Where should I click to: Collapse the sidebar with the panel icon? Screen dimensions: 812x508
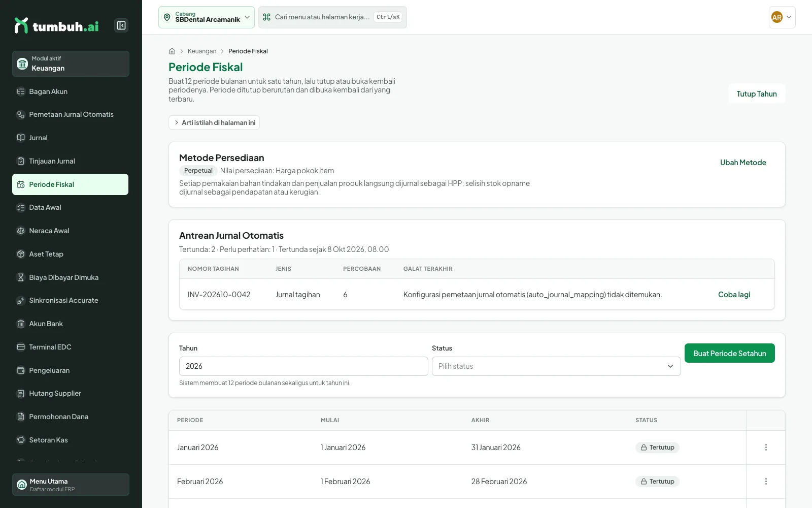pyautogui.click(x=121, y=25)
